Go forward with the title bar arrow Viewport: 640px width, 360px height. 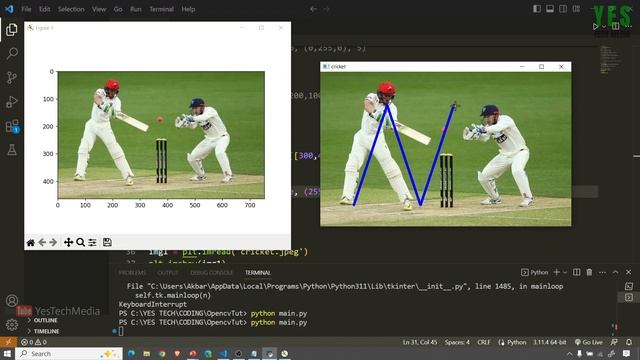coord(326,9)
